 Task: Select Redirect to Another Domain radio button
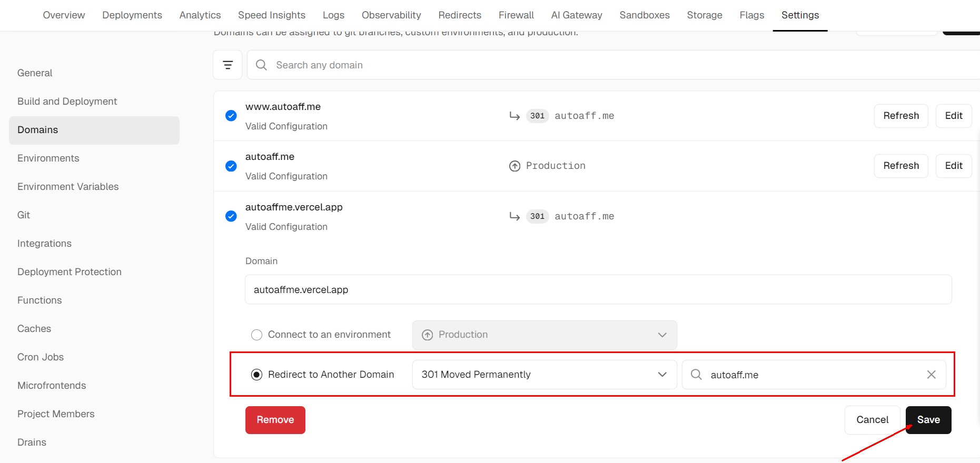click(x=256, y=375)
